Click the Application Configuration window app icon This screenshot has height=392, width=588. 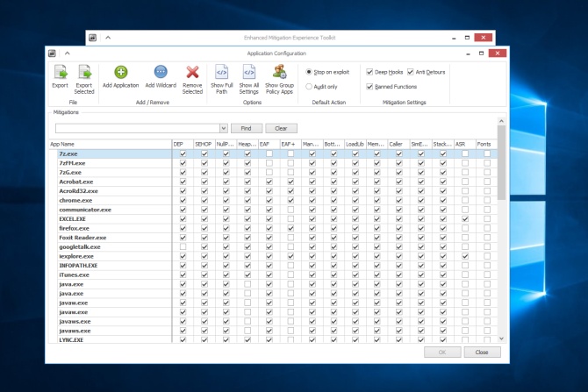pos(52,53)
